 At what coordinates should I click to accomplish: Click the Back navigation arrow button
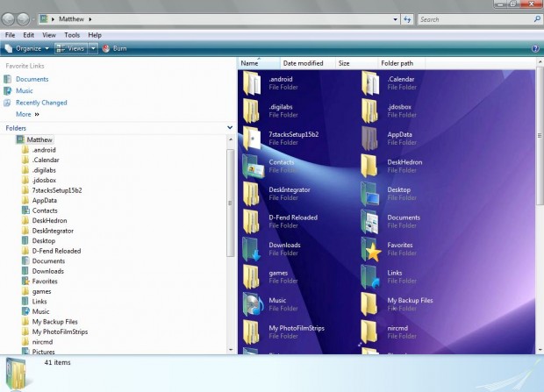[x=8, y=19]
